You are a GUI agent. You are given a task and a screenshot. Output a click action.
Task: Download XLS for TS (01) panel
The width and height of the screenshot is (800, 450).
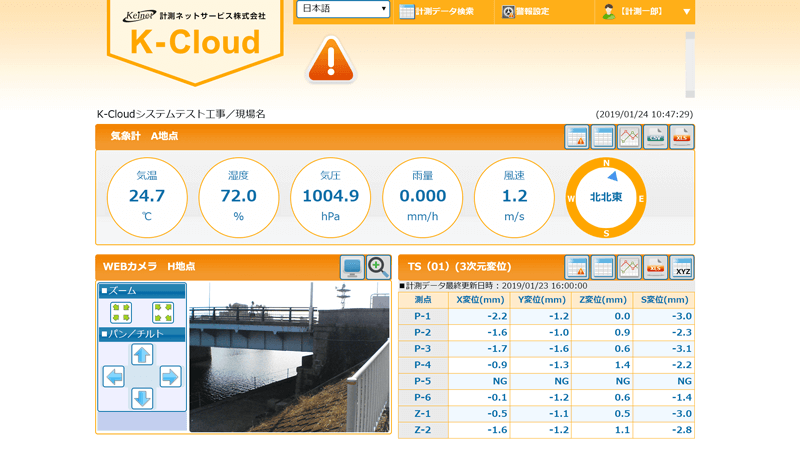[655, 267]
